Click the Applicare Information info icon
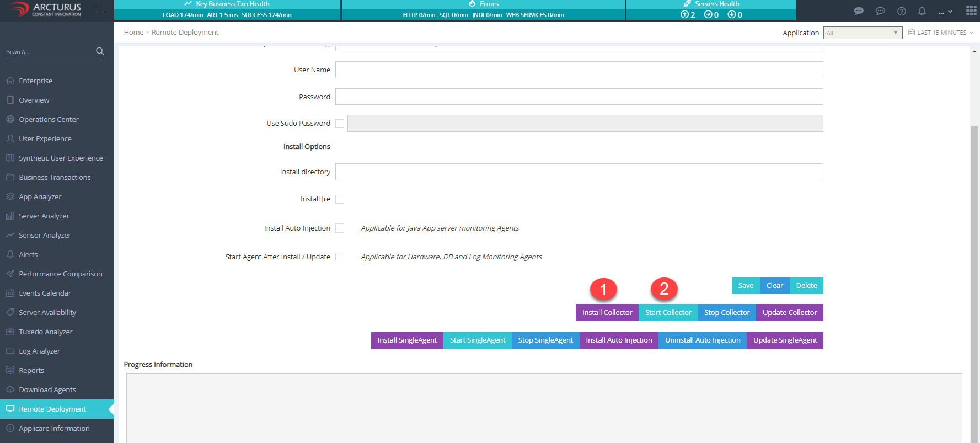980x443 pixels. 10,428
